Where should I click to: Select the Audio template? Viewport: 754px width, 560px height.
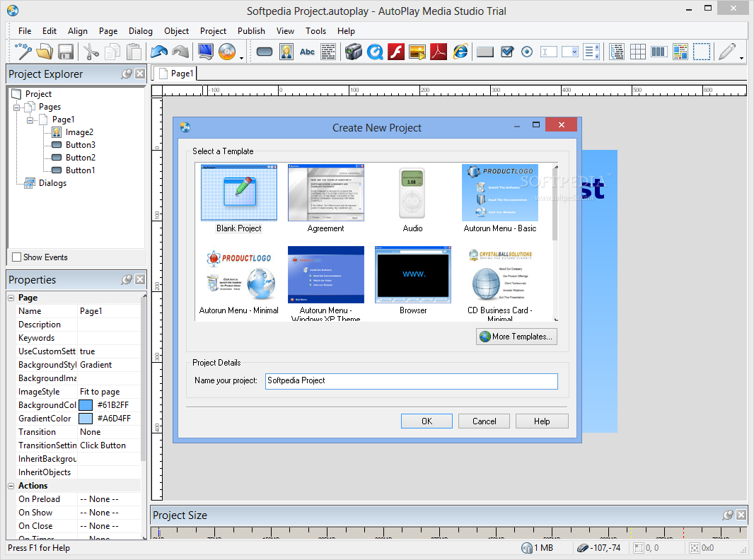(412, 199)
